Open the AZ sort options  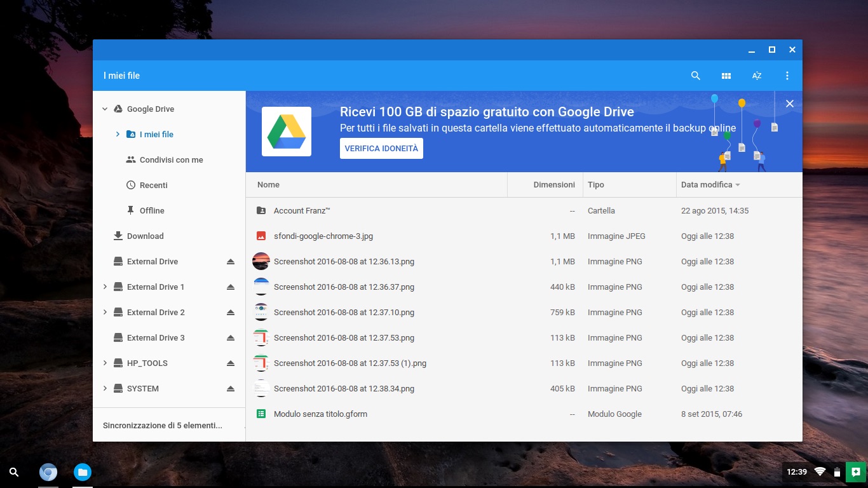[757, 76]
